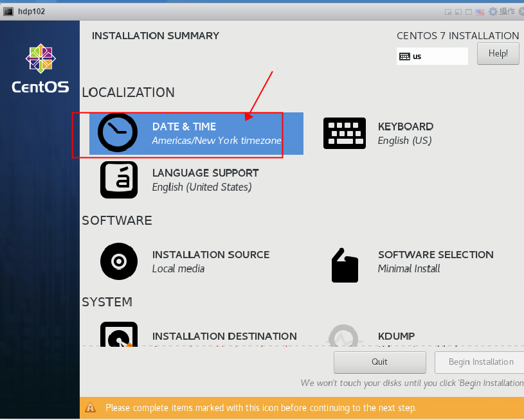Click 'English (United States)' language text
The image size is (524, 420).
202,187
